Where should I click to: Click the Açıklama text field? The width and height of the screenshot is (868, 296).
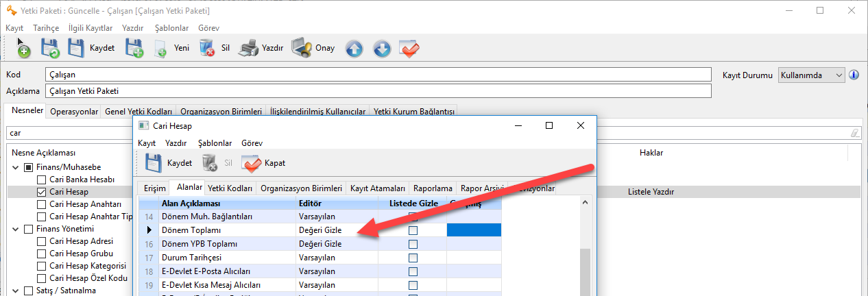pyautogui.click(x=378, y=91)
